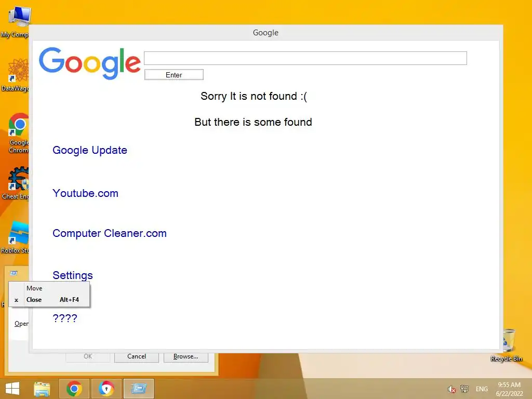Click the "Sorry It is not found :(" text
The image size is (532, 399).
click(254, 96)
